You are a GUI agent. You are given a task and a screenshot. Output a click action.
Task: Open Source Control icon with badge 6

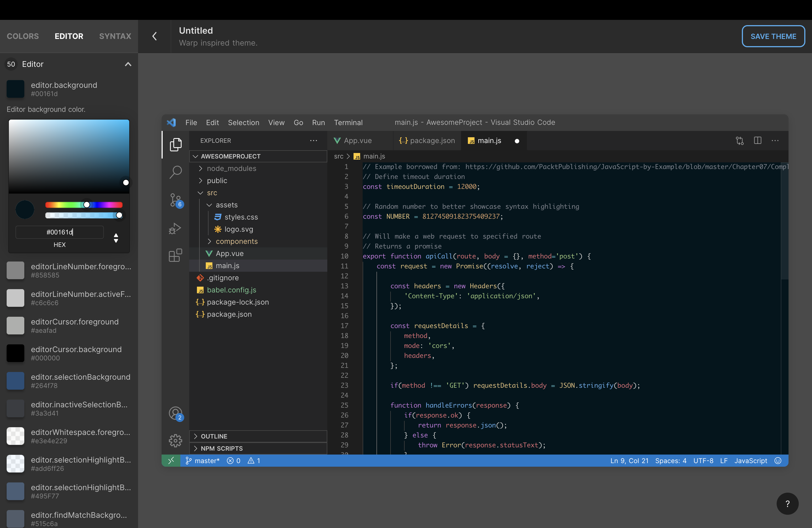(x=175, y=200)
